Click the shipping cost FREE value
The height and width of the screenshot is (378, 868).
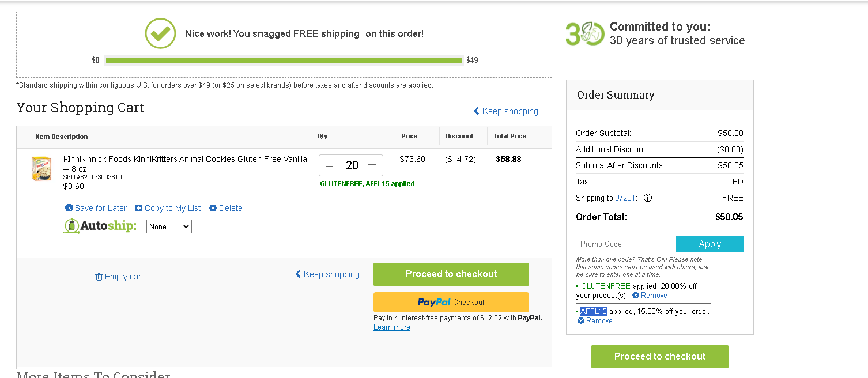733,198
